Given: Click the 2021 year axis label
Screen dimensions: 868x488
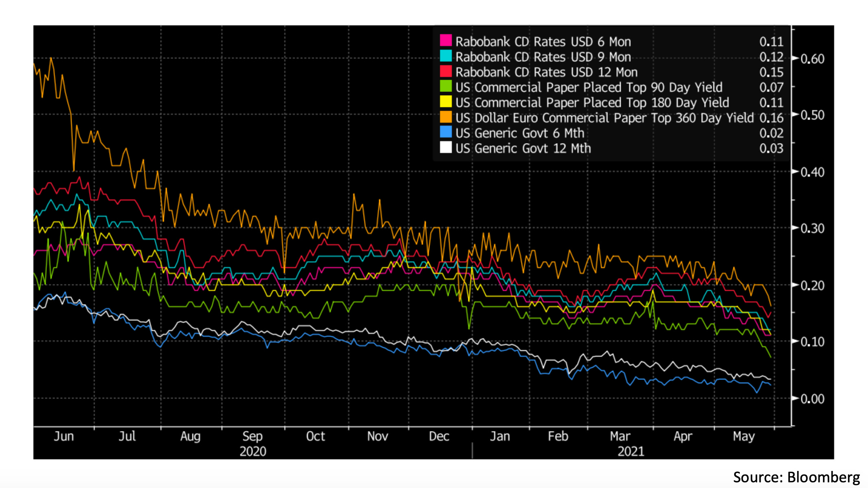Looking at the screenshot, I should (x=631, y=451).
